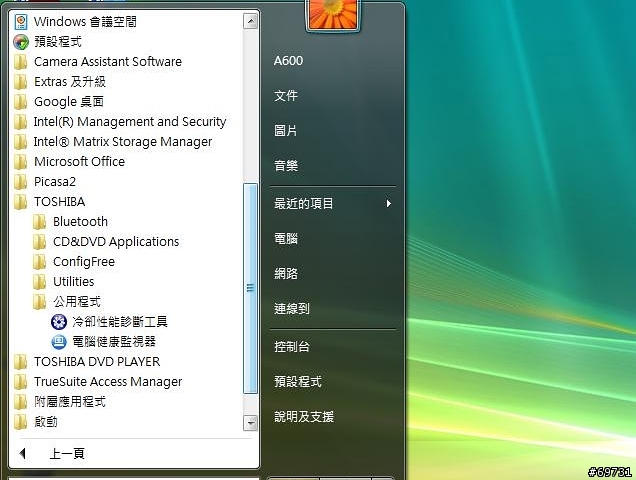Click Intel Matrix Storage Manager folder icon

[20, 142]
